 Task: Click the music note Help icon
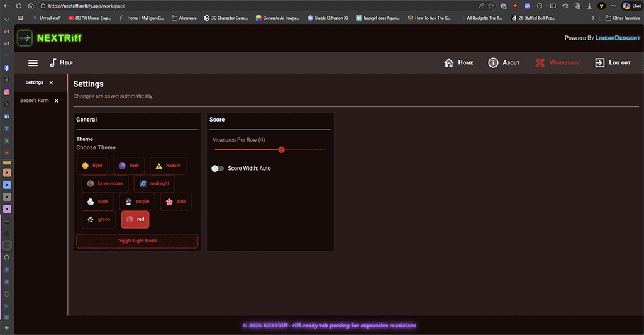pos(53,63)
